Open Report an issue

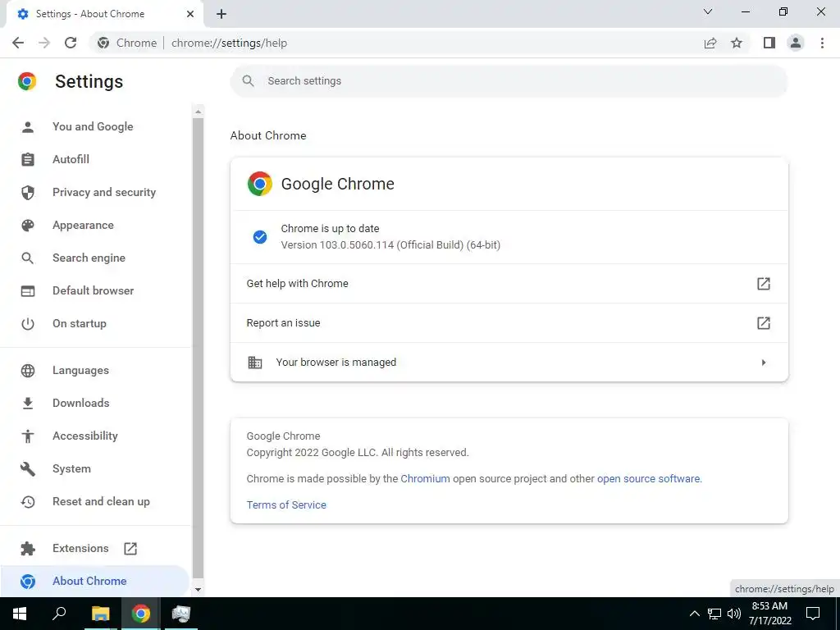coord(509,323)
